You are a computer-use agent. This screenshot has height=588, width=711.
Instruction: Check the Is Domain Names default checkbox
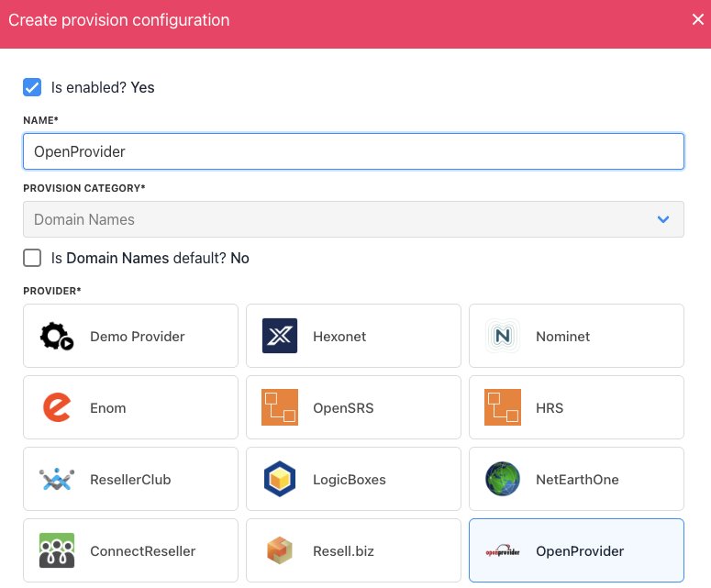click(32, 258)
